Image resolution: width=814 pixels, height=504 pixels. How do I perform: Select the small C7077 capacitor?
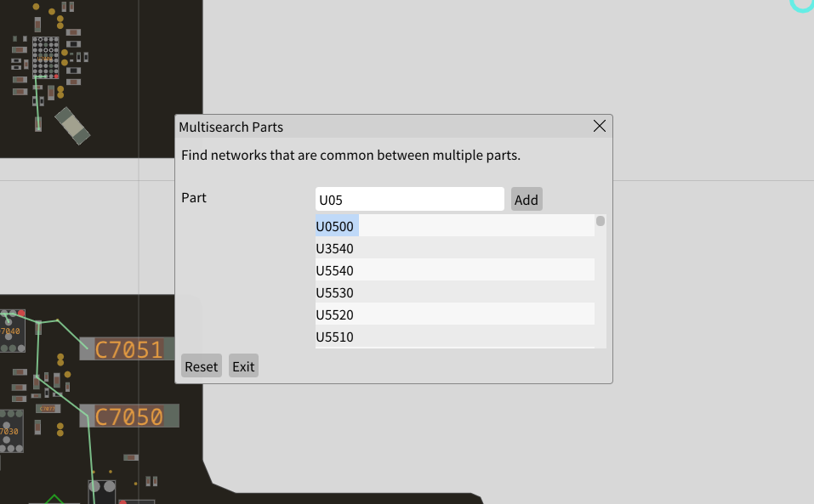pos(48,409)
